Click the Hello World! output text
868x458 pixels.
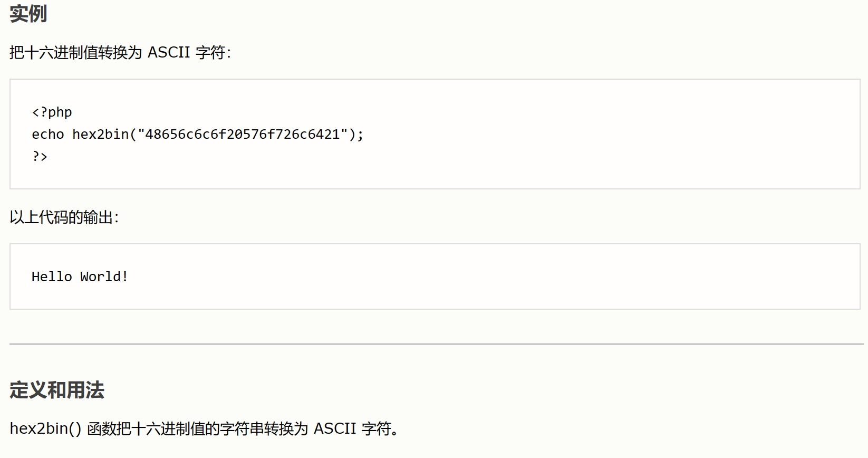point(80,276)
